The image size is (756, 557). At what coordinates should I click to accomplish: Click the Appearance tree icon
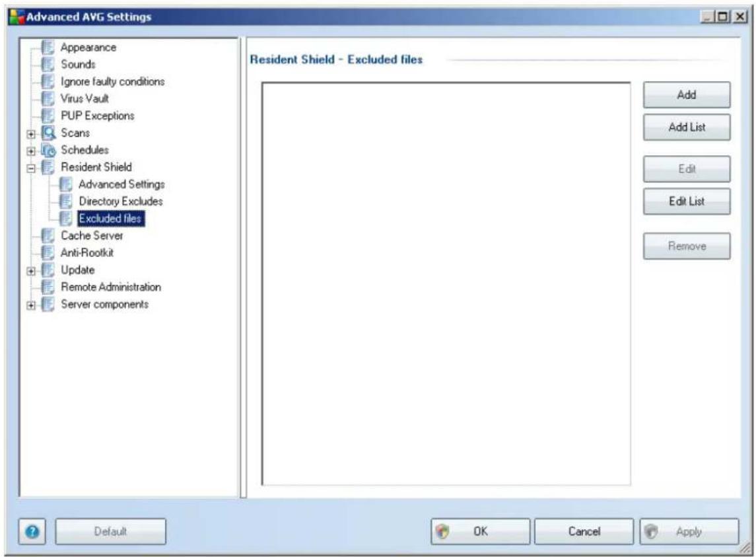click(x=48, y=48)
